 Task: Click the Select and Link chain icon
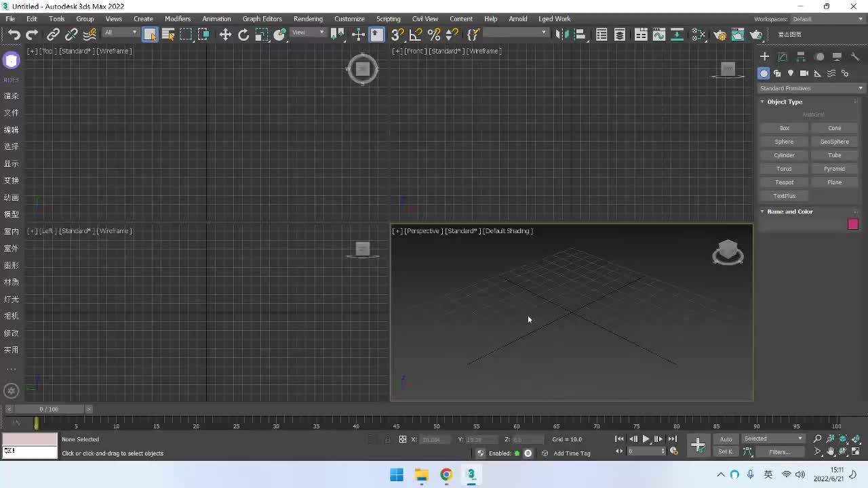coord(53,35)
